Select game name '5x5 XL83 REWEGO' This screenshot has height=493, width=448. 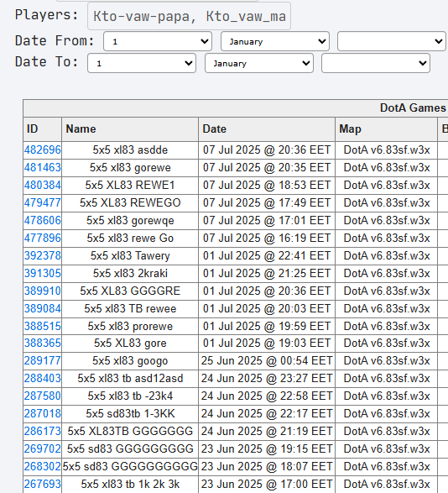(x=130, y=202)
